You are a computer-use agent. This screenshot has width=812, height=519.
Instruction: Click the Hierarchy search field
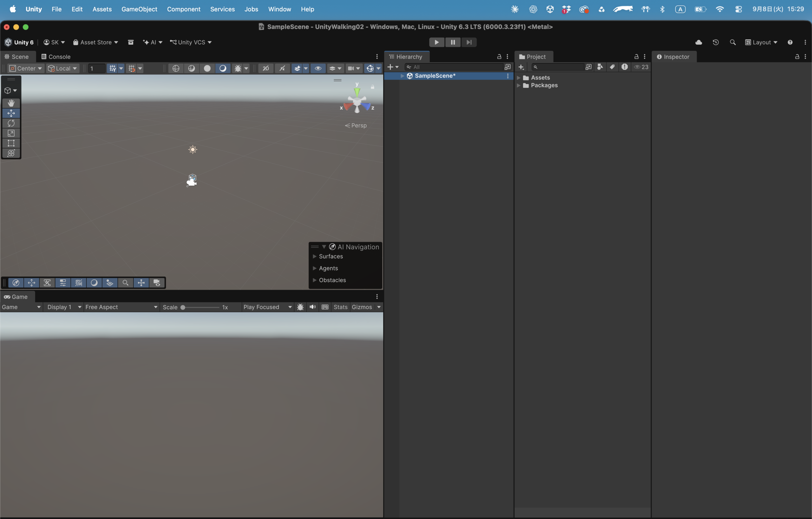click(x=454, y=67)
